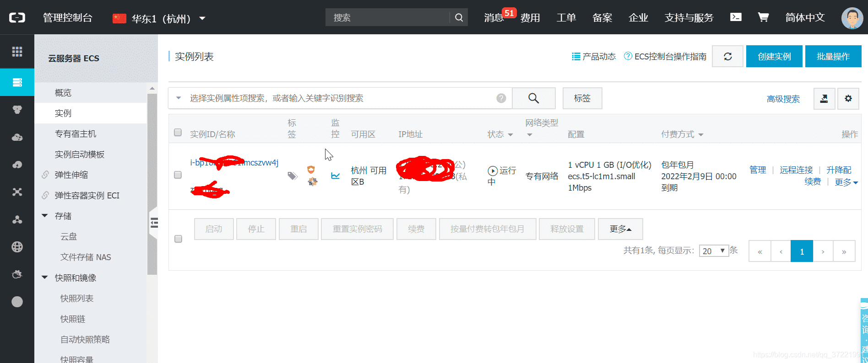
Task: Click 远程连接 link for the instance
Action: [x=796, y=170]
